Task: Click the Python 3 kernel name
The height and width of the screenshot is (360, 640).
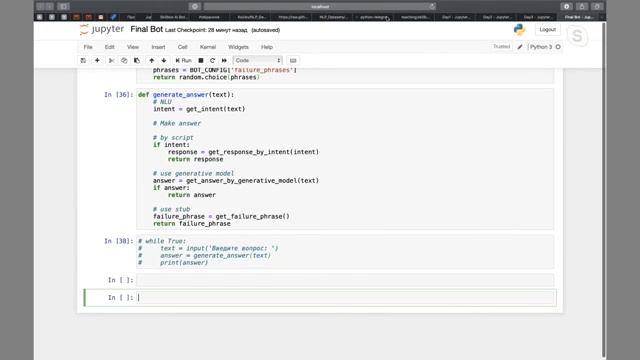Action: point(541,47)
